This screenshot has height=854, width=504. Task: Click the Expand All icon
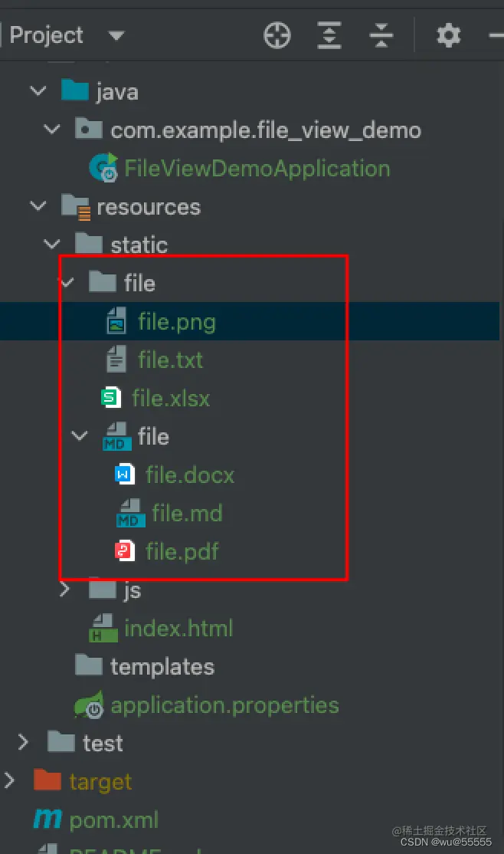[x=329, y=36]
